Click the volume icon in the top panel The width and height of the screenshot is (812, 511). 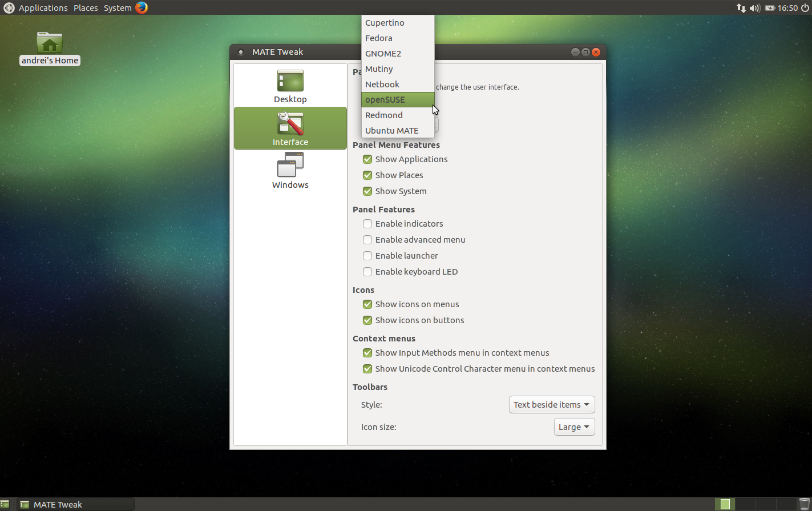(x=755, y=7)
